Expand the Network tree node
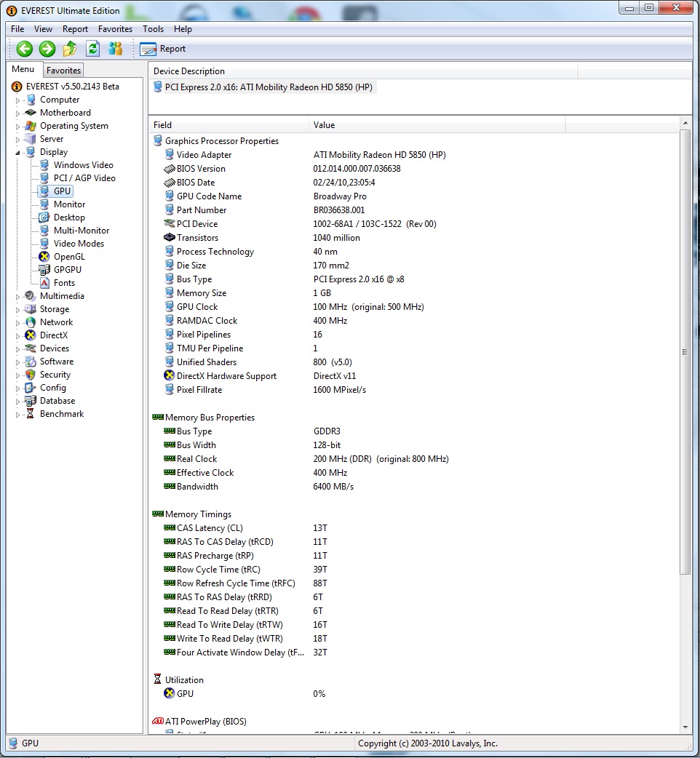This screenshot has width=700, height=758. (18, 323)
